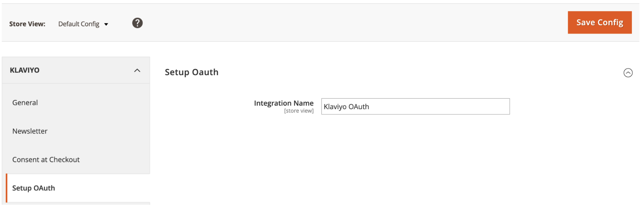
Task: Collapse Setup Oauth section with circle arrow icon
Action: [628, 73]
